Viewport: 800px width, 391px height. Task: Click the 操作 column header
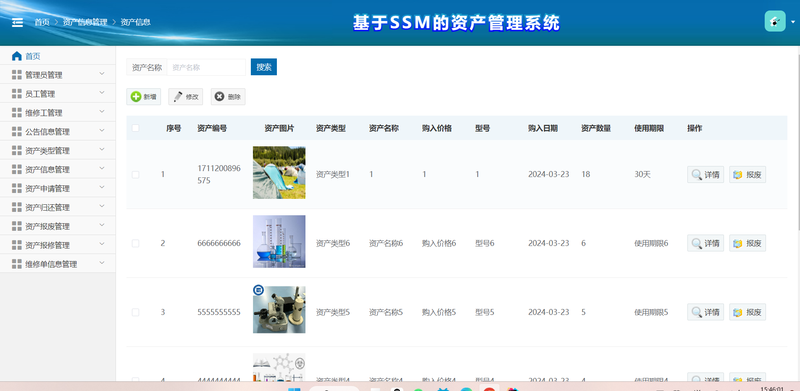point(694,129)
